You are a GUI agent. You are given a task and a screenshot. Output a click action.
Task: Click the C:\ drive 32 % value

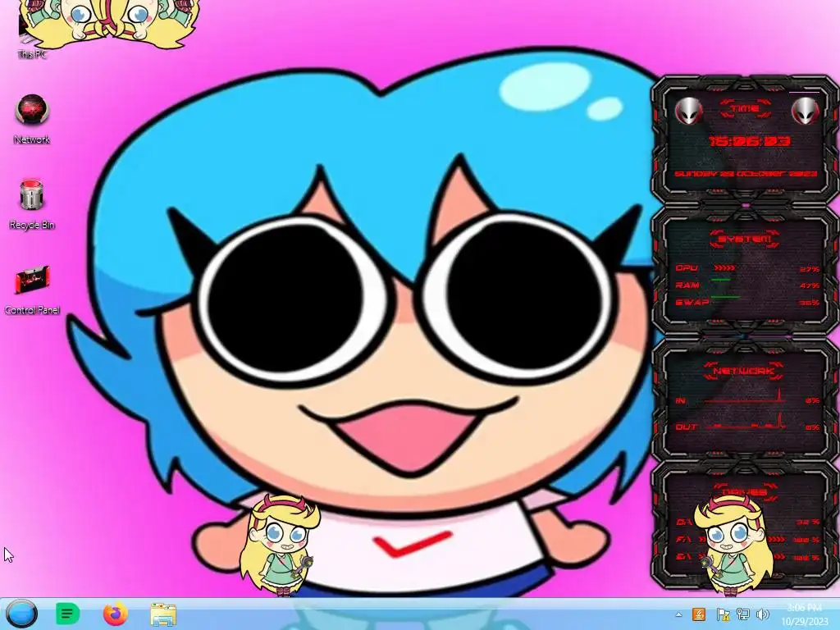[808, 522]
